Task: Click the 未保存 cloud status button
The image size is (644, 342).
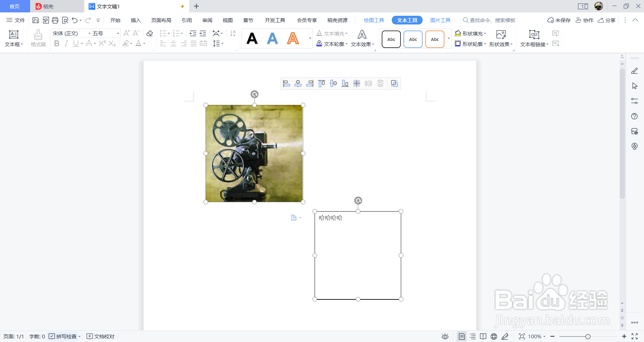Action: 559,20
